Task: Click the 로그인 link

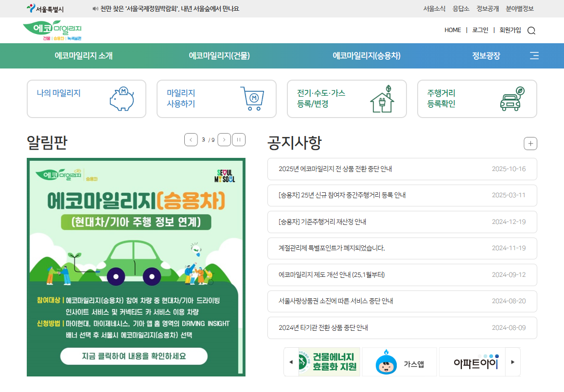Action: (479, 30)
